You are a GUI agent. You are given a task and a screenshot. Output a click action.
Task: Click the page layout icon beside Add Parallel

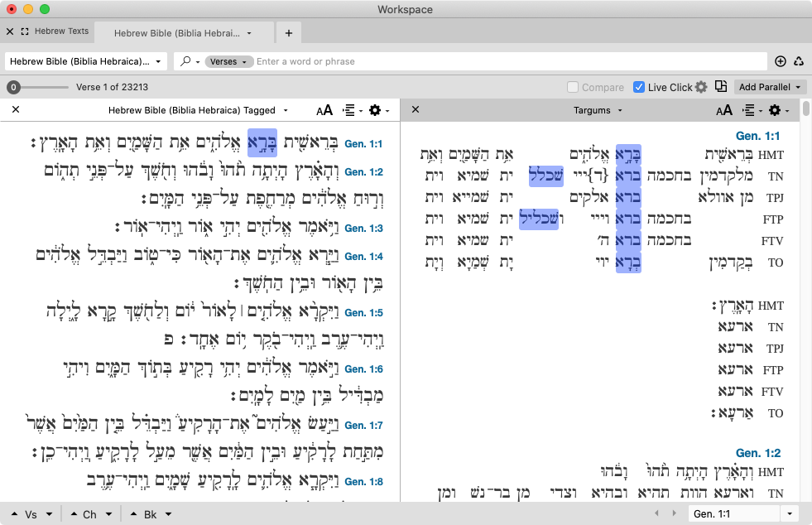click(721, 87)
